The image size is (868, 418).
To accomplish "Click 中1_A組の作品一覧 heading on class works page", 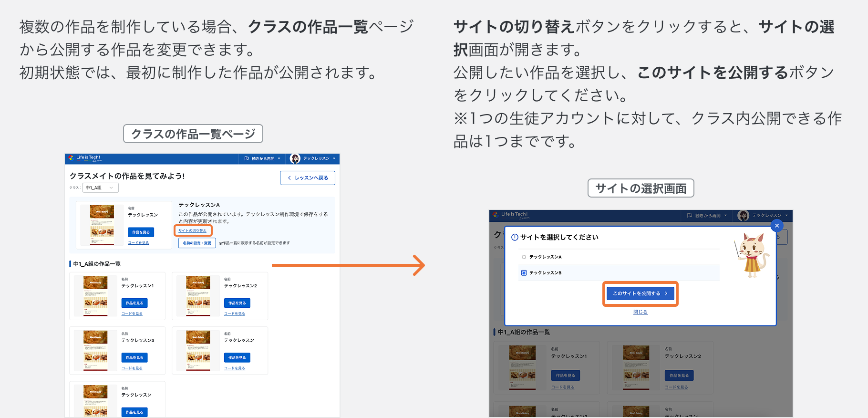I will coord(97,264).
